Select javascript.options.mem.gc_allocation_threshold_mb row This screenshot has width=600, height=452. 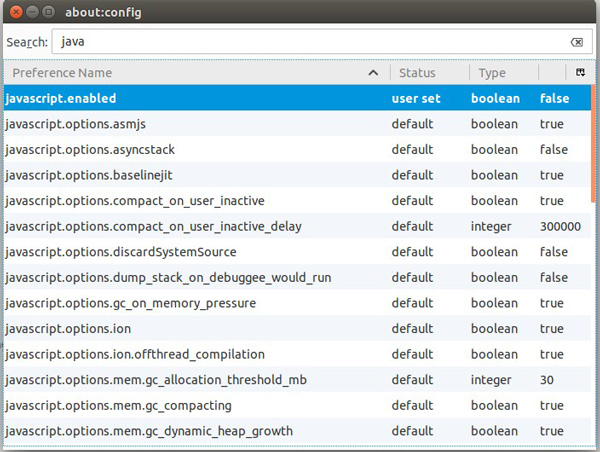(297, 380)
